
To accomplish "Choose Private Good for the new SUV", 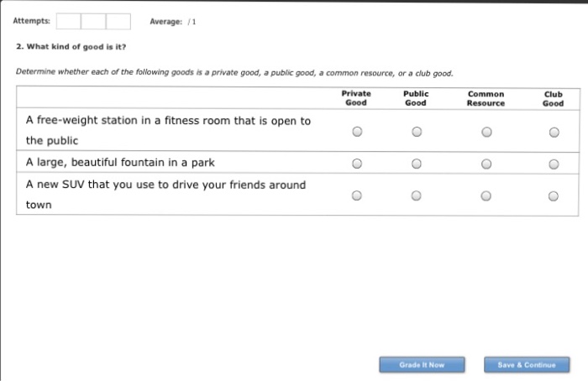I will [x=357, y=196].
